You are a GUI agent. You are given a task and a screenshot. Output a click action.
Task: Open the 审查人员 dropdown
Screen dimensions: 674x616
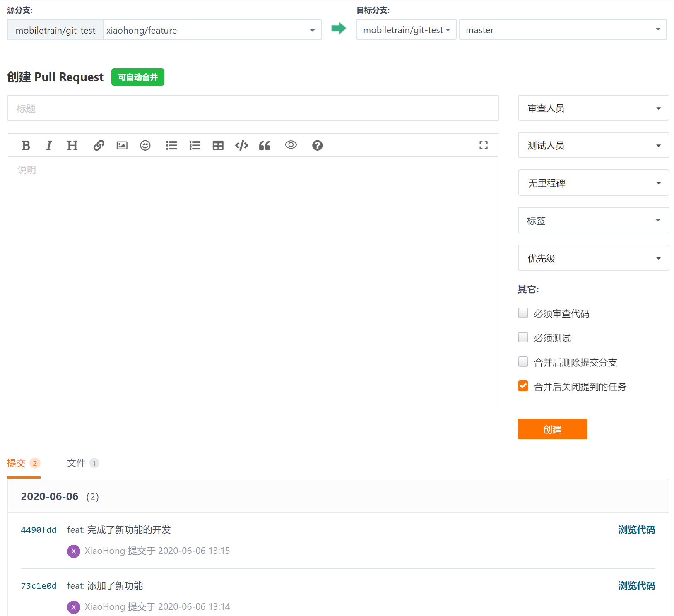click(593, 108)
